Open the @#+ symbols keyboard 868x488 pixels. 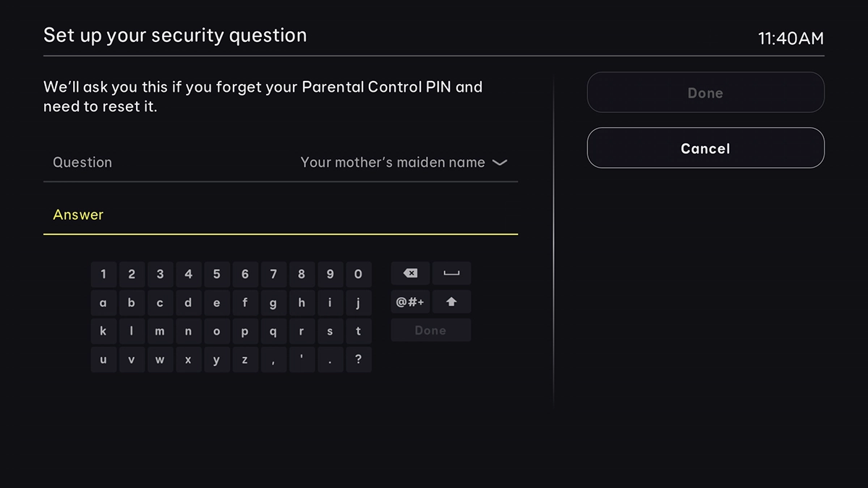click(x=409, y=301)
